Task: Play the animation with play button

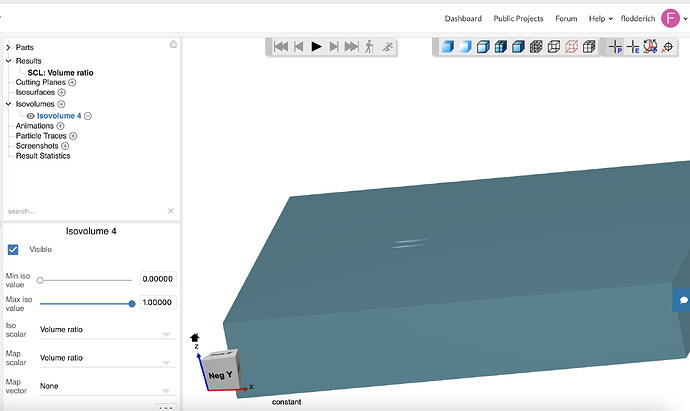Action: pyautogui.click(x=316, y=47)
